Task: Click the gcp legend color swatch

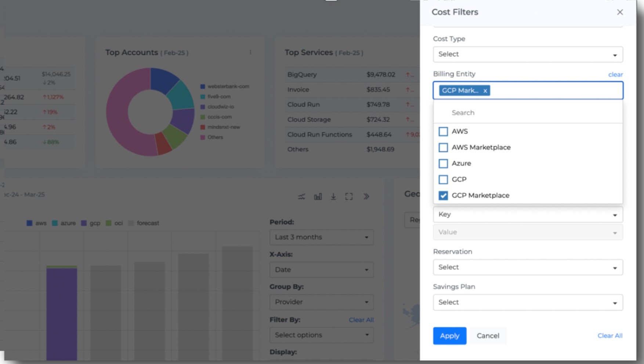Action: click(84, 223)
